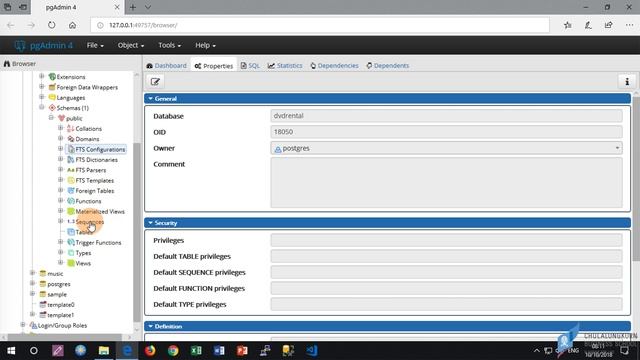
Task: Click the template0 database icon
Action: [42, 304]
